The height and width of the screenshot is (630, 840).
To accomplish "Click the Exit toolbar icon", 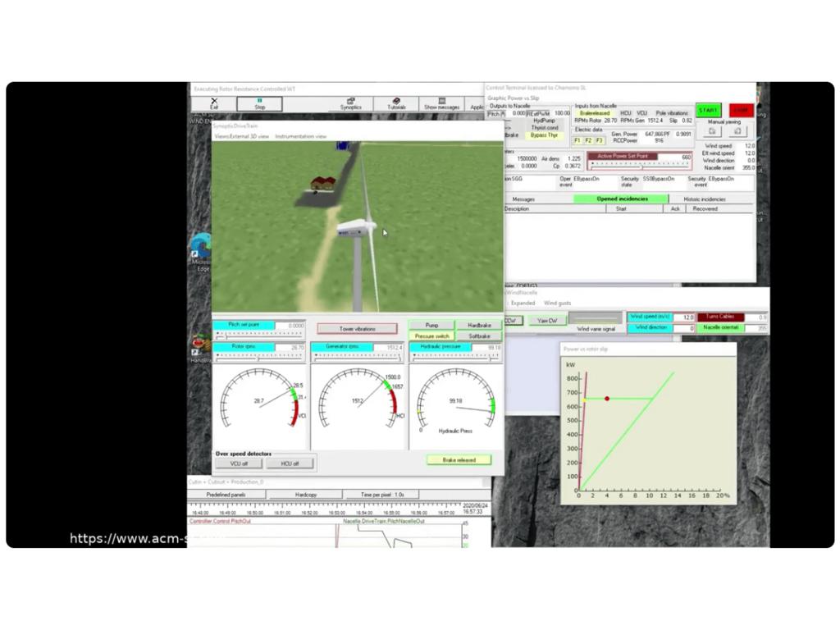I will 214,103.
